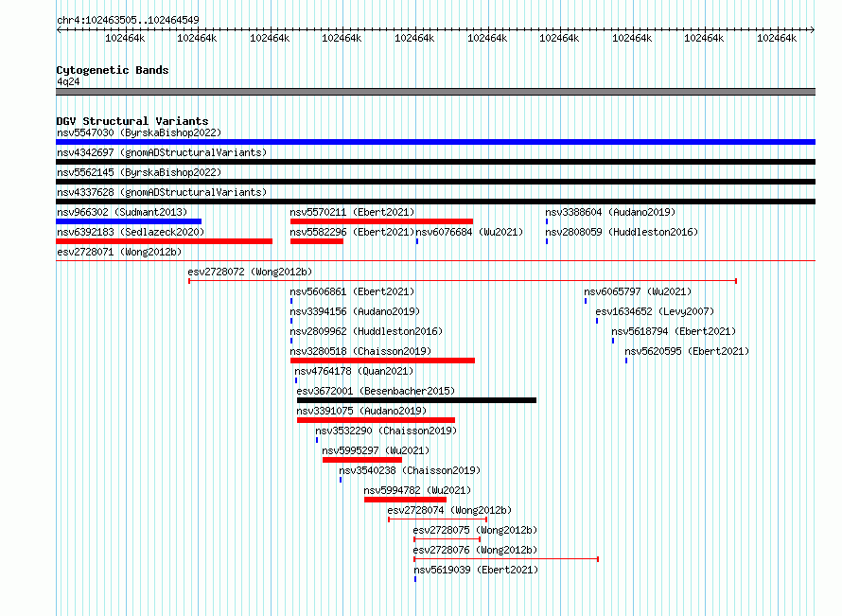Open esv2728075 (Wong2012b) variant
Viewport: 842px width, 616px height.
click(475, 530)
